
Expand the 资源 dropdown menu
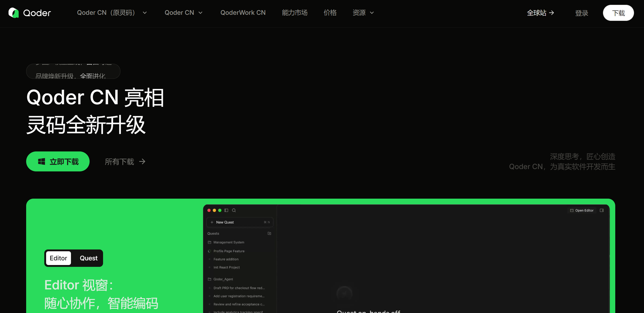(x=363, y=13)
